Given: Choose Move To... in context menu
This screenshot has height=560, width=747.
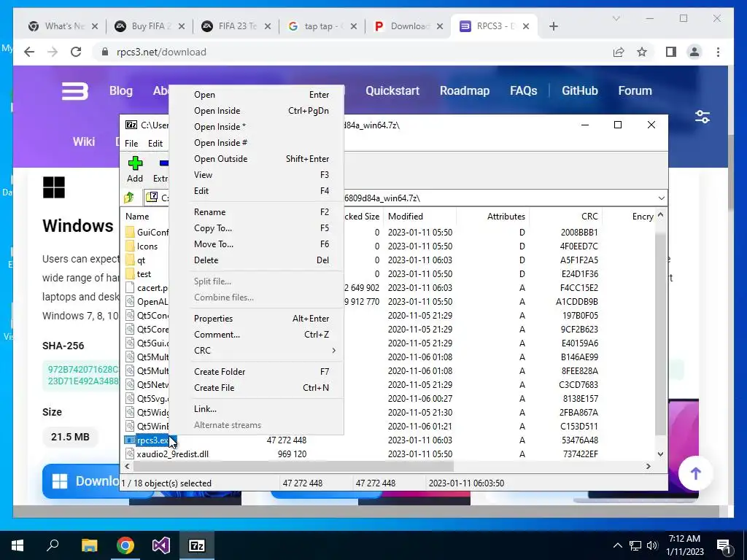Looking at the screenshot, I should coord(256,244).
